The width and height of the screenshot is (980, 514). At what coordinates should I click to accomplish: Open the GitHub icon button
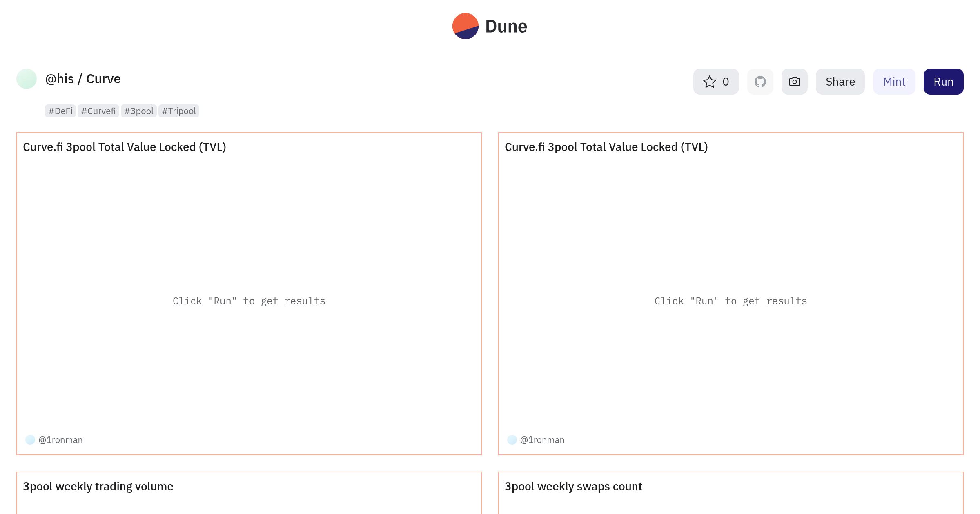point(760,82)
